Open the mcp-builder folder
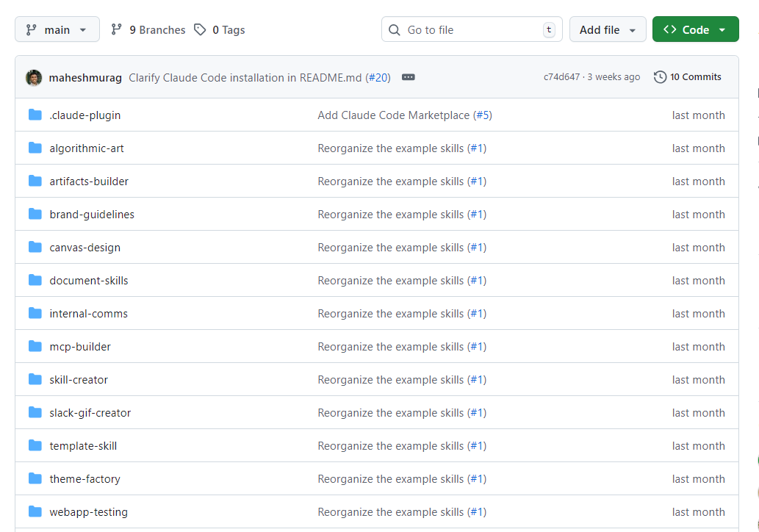 pos(80,347)
